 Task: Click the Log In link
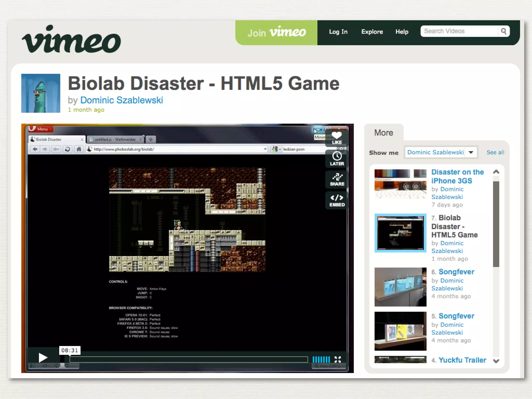coord(338,32)
